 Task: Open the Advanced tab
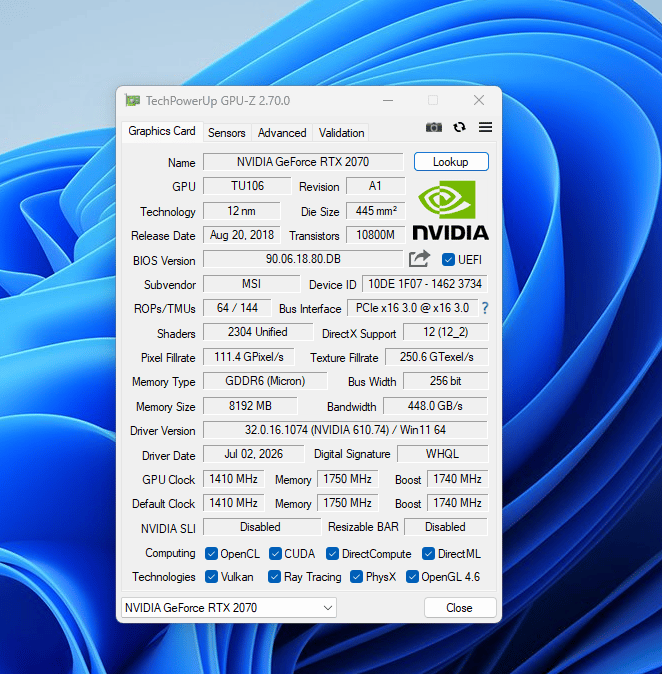coord(282,133)
